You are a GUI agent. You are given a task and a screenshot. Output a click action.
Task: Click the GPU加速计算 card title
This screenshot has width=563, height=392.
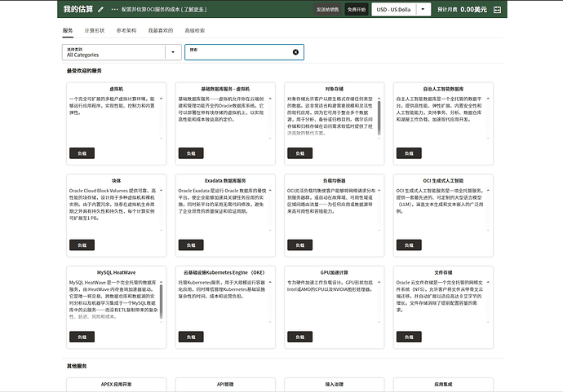tap(335, 272)
